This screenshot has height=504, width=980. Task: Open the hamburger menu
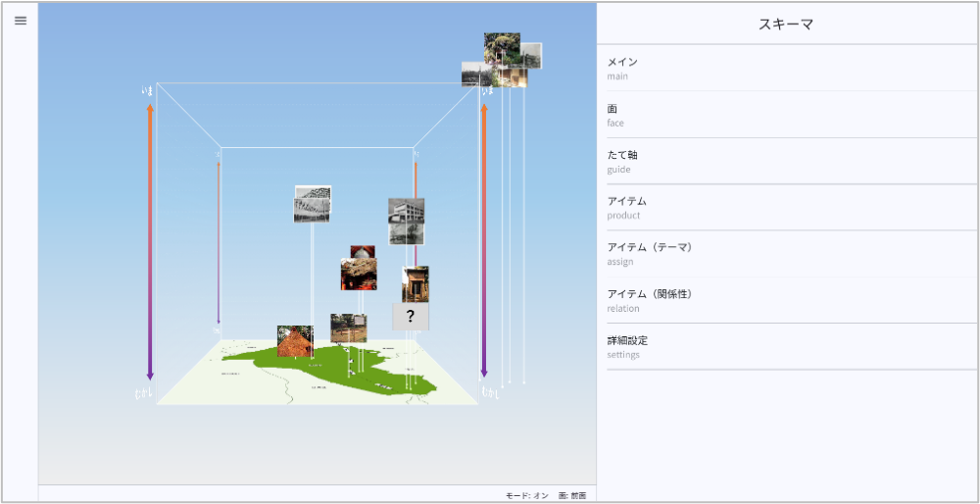(21, 21)
